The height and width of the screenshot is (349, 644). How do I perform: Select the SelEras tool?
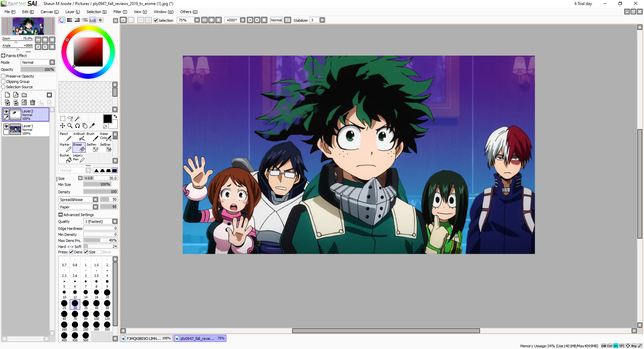(106, 147)
